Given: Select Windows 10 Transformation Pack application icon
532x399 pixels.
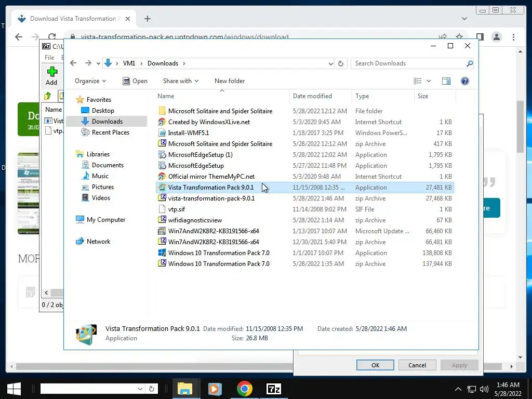Looking at the screenshot, I should (x=162, y=253).
